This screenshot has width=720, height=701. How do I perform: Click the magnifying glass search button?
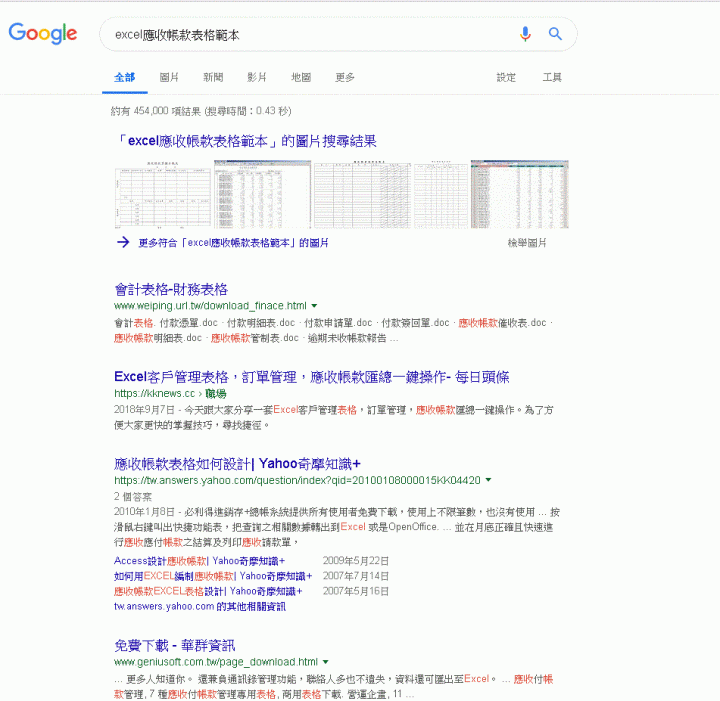coord(555,34)
